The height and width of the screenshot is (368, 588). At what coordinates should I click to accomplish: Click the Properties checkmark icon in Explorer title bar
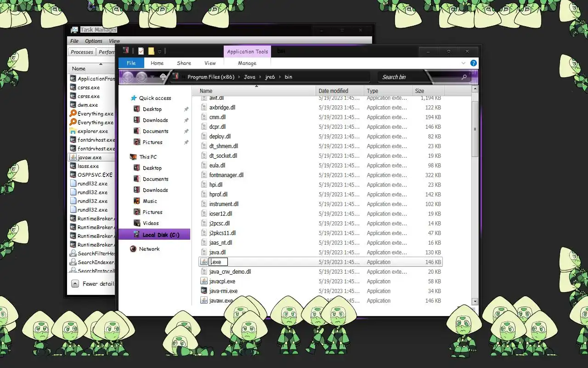(x=141, y=51)
